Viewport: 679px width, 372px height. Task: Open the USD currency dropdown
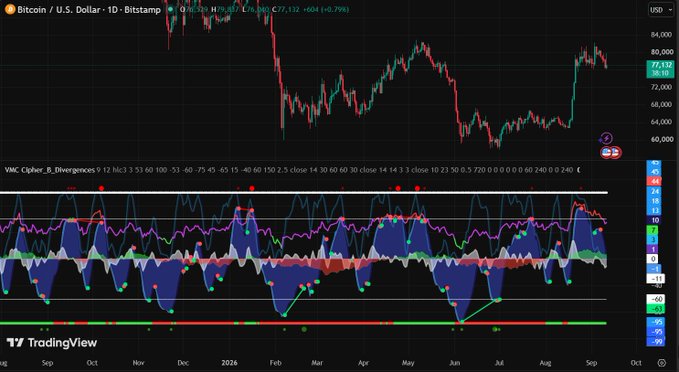[661, 10]
